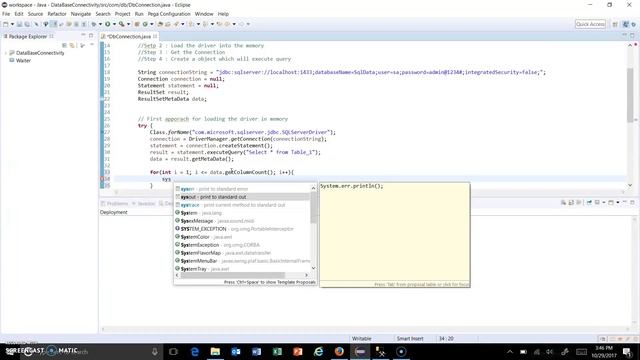The image size is (640, 360).
Task: Click in the Quick Access field
Action: [590, 24]
